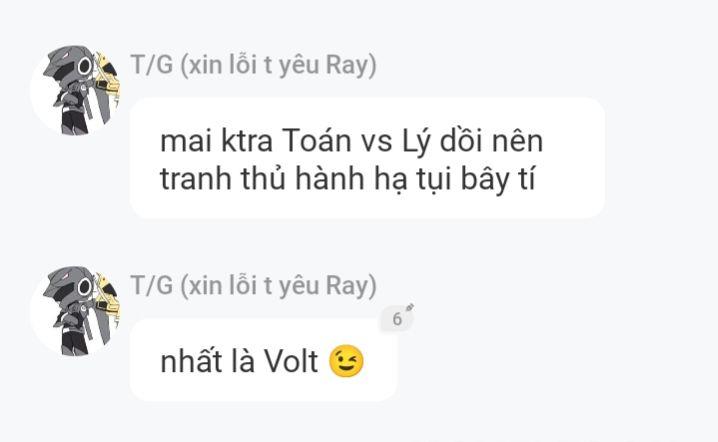
Task: Click the word 'Volt' in the message
Action: coord(291,361)
